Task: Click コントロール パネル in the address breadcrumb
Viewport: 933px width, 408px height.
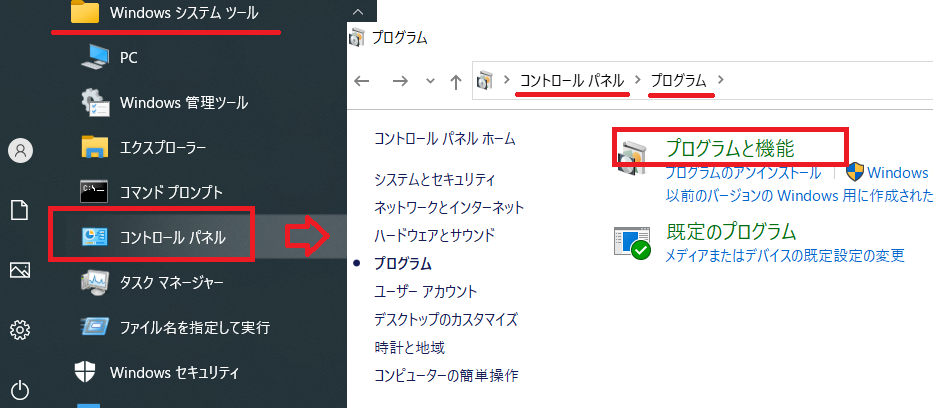Action: click(572, 80)
